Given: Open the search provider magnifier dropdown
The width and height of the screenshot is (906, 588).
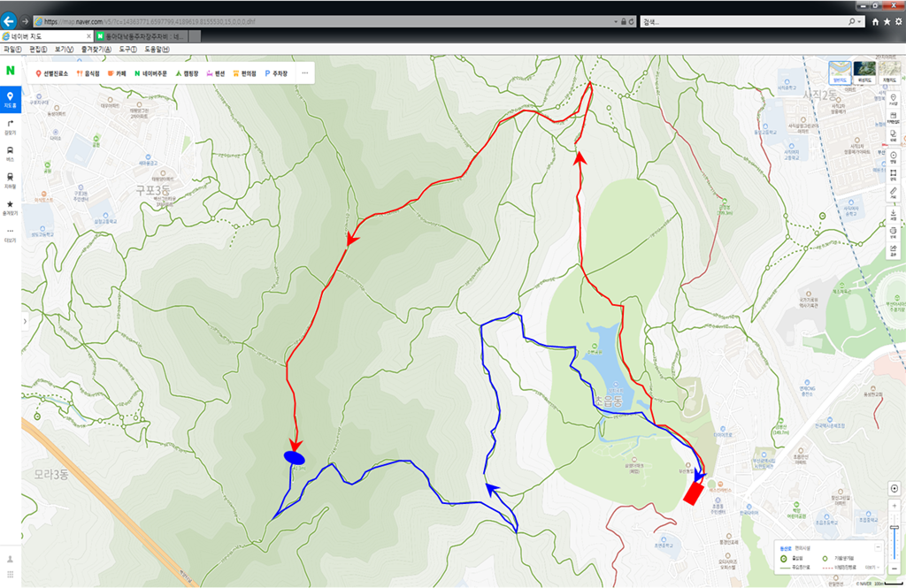Looking at the screenshot, I should (856, 22).
